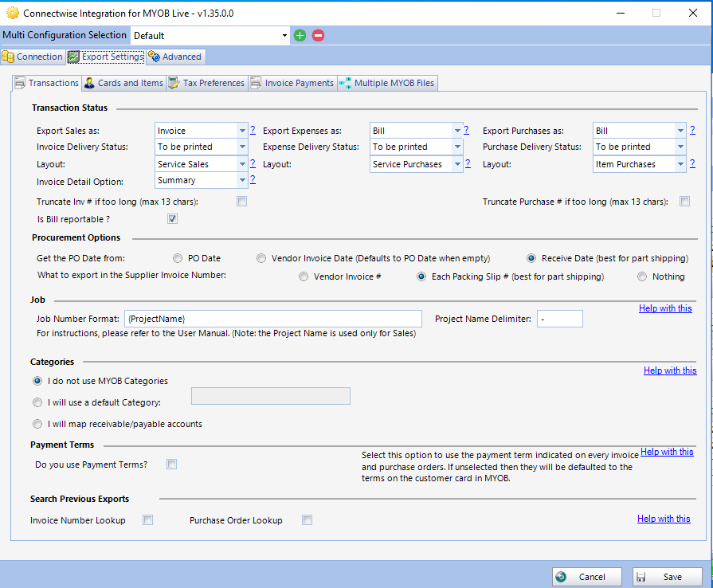Open the Multi Configuration Selection dropdown
Image resolution: width=713 pixels, height=588 pixels.
(284, 36)
